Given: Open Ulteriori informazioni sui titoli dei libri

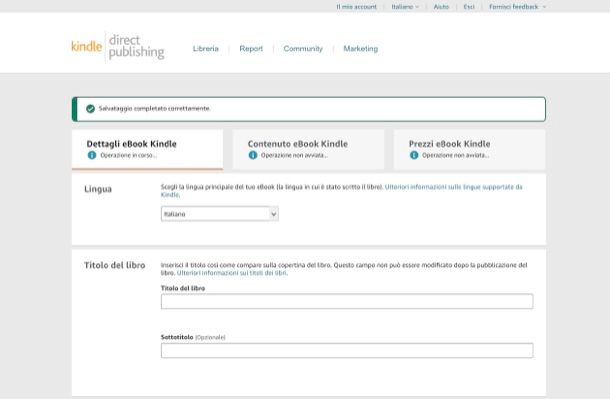Looking at the screenshot, I should pyautogui.click(x=232, y=273).
